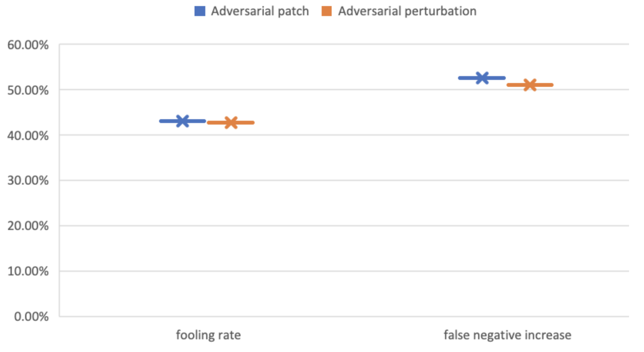Select the "Adversarial patch" legend label

click(x=260, y=11)
